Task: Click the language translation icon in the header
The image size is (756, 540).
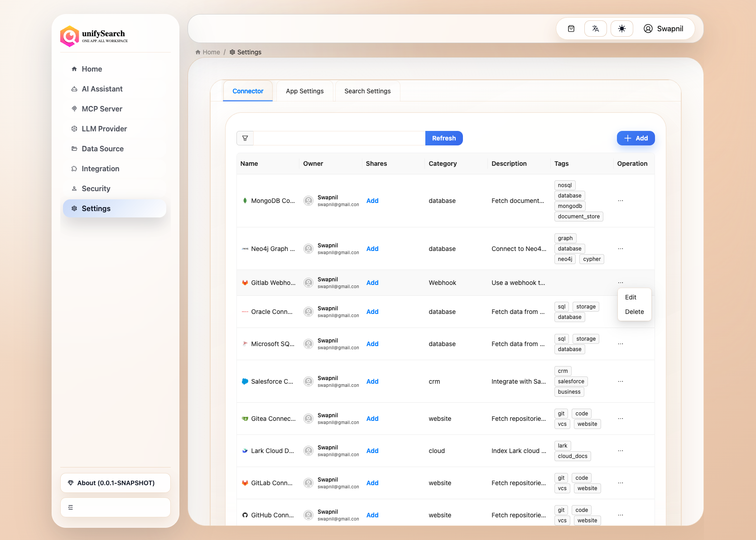Action: click(595, 28)
